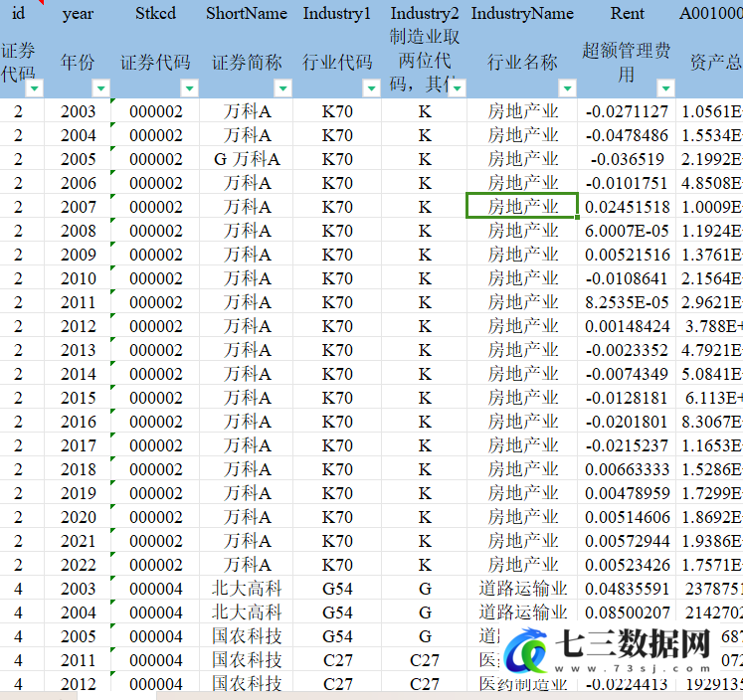Select asset value 1.0561E in 2003 row
Viewport: 743px width, 700px height.
(710, 111)
